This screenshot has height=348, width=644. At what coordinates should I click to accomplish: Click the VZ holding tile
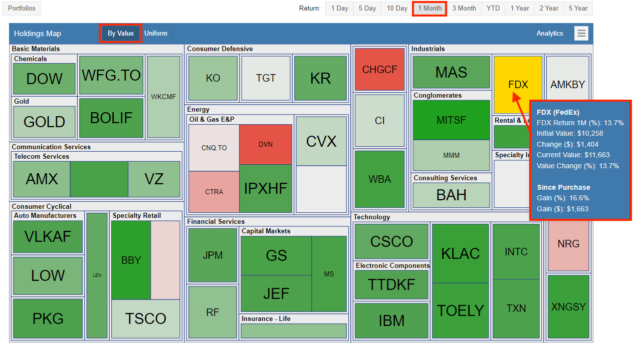[154, 179]
